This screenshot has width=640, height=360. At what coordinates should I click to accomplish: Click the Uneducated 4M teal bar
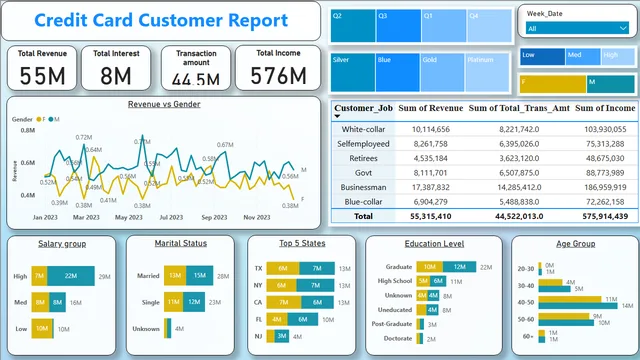coord(432,310)
